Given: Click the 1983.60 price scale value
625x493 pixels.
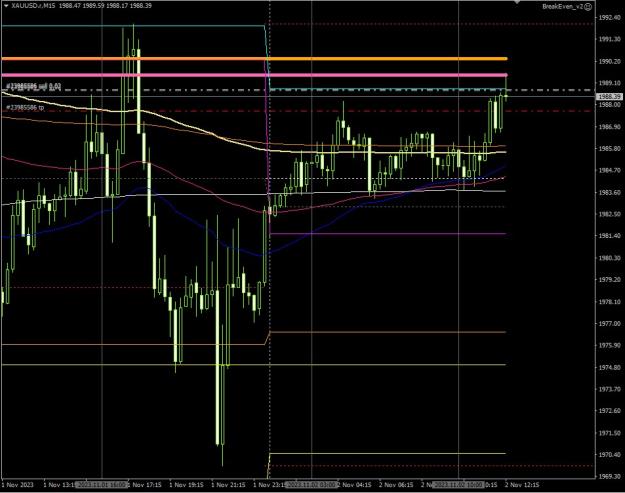Looking at the screenshot, I should (609, 192).
